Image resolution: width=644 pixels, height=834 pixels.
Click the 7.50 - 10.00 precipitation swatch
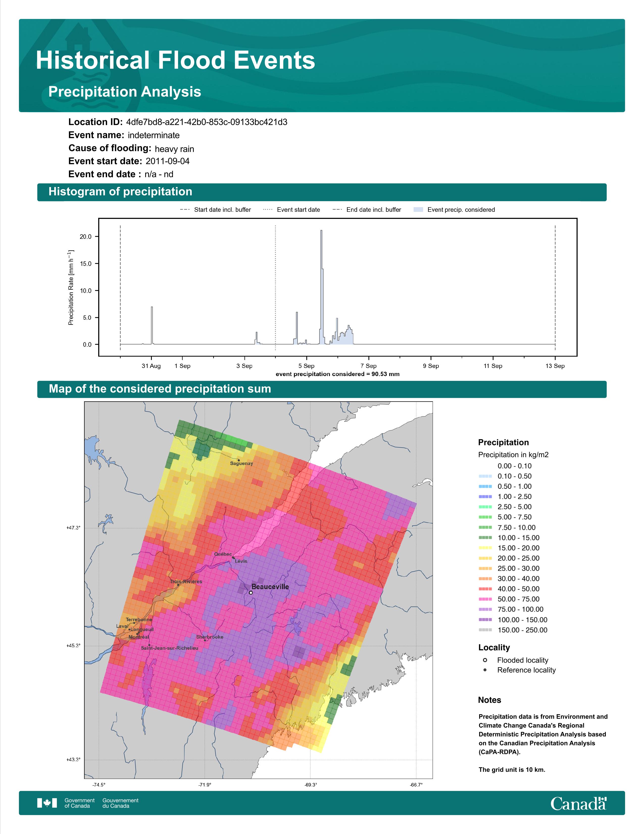pos(485,527)
